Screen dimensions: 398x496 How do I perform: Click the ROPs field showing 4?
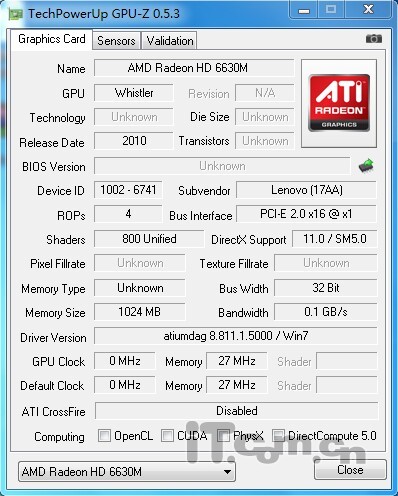point(128,214)
